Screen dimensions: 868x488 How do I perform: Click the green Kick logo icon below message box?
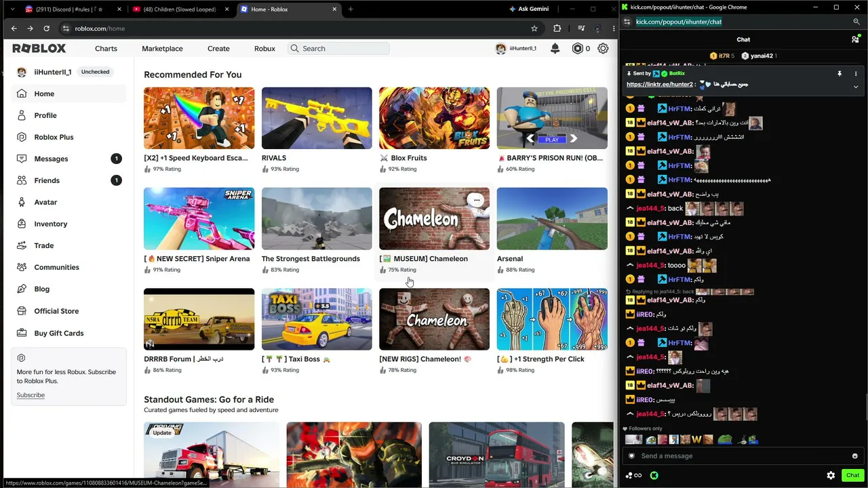tap(654, 476)
